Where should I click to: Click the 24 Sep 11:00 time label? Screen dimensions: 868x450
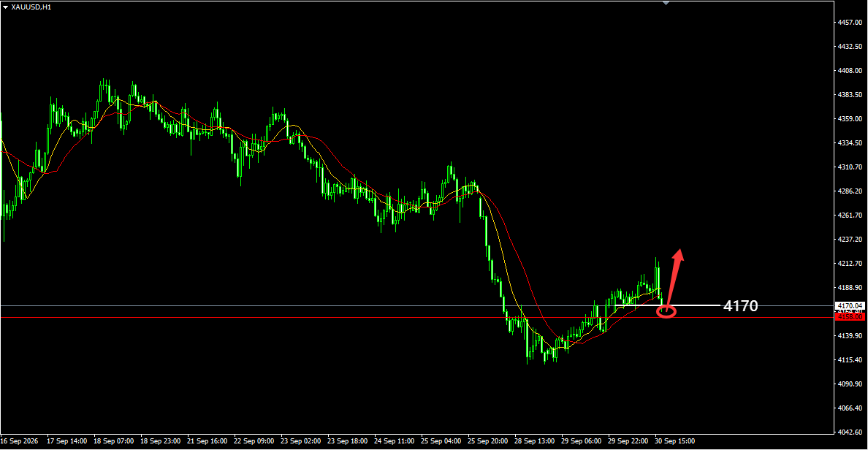(394, 441)
